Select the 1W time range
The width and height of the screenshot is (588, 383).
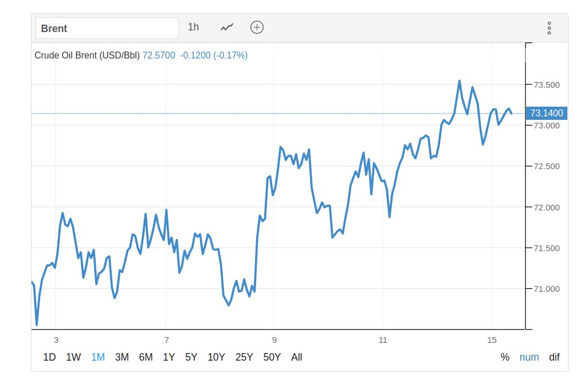tap(73, 357)
